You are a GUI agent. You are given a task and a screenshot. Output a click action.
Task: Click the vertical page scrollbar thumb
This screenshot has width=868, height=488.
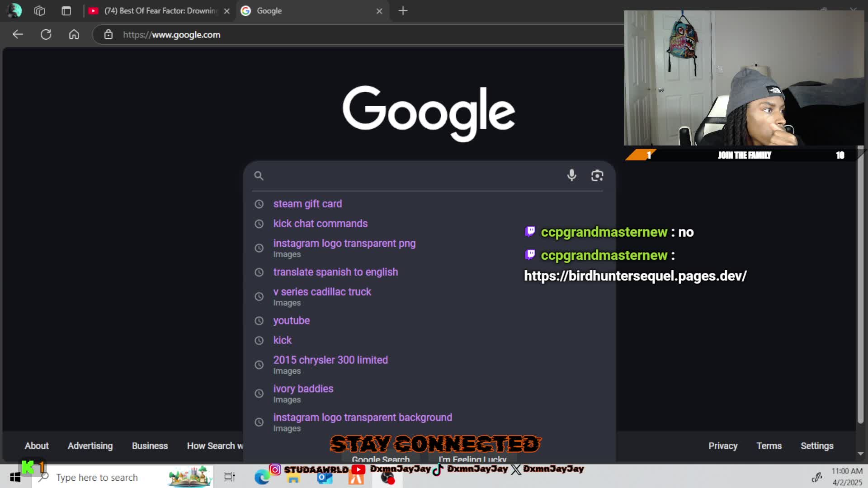(860, 285)
